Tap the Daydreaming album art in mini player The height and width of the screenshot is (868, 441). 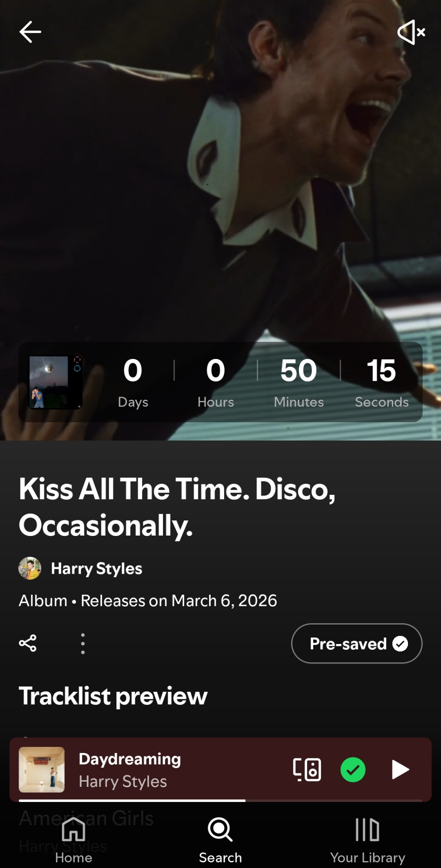(42, 769)
